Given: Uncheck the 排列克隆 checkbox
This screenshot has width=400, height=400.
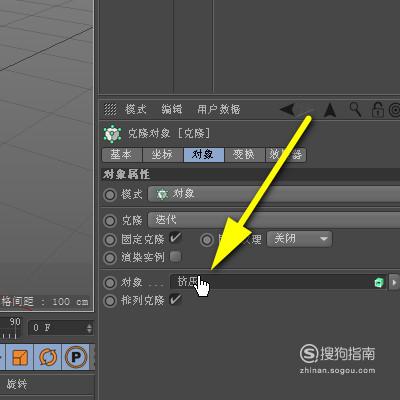Looking at the screenshot, I should (175, 300).
